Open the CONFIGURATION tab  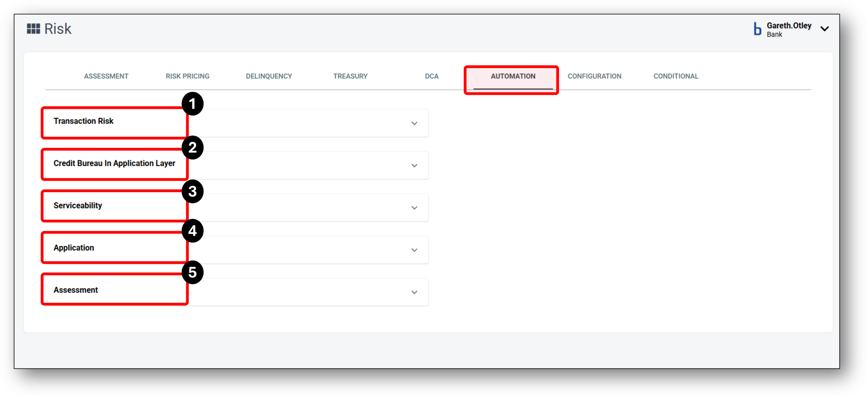(595, 76)
